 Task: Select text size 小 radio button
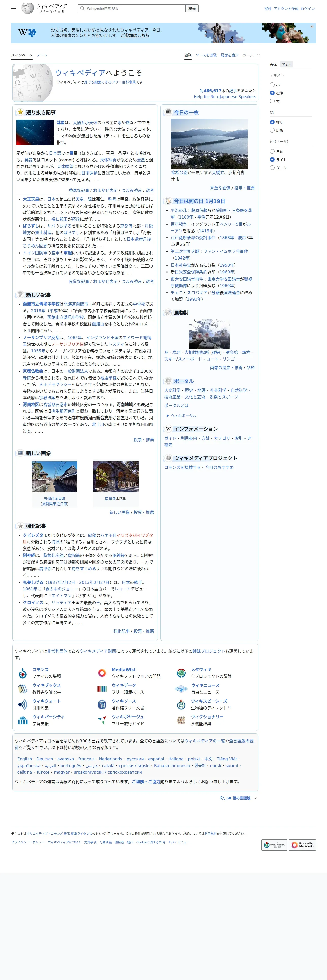(x=272, y=85)
